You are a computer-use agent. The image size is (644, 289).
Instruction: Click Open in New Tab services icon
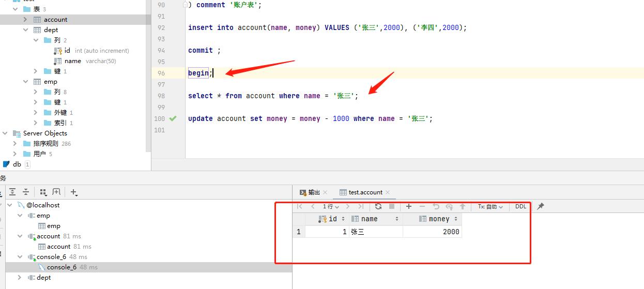(56, 192)
